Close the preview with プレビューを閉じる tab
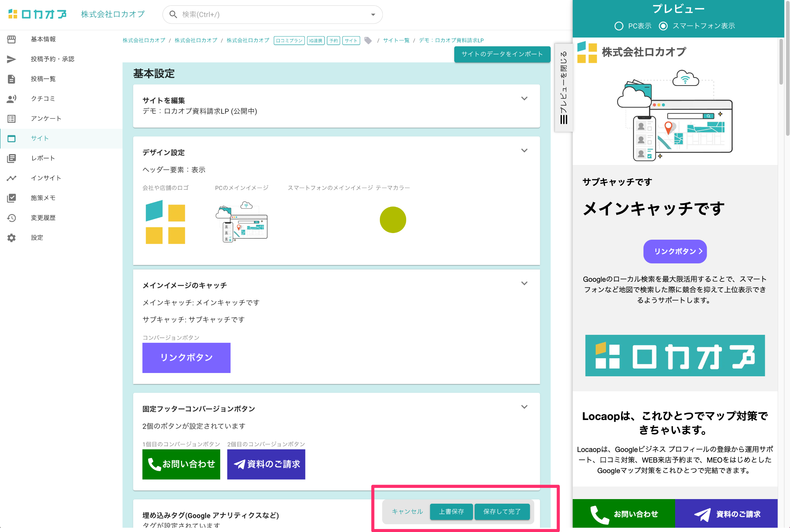This screenshot has height=532, width=790. [564, 88]
